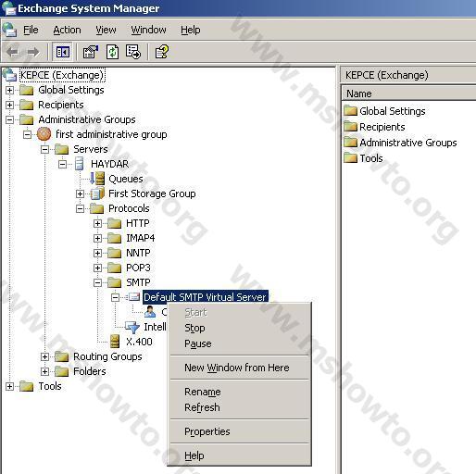Select the Global Settings item in right pane
476x474 pixels.
(x=393, y=111)
